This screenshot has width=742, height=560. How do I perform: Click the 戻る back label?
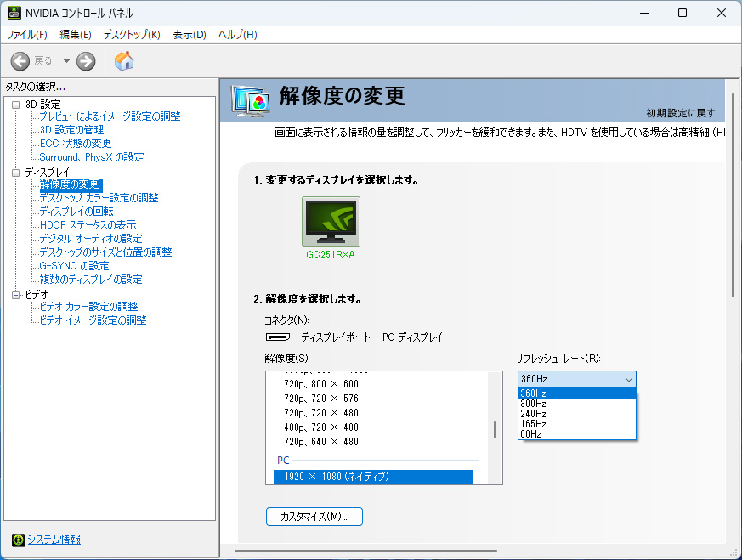[43, 61]
